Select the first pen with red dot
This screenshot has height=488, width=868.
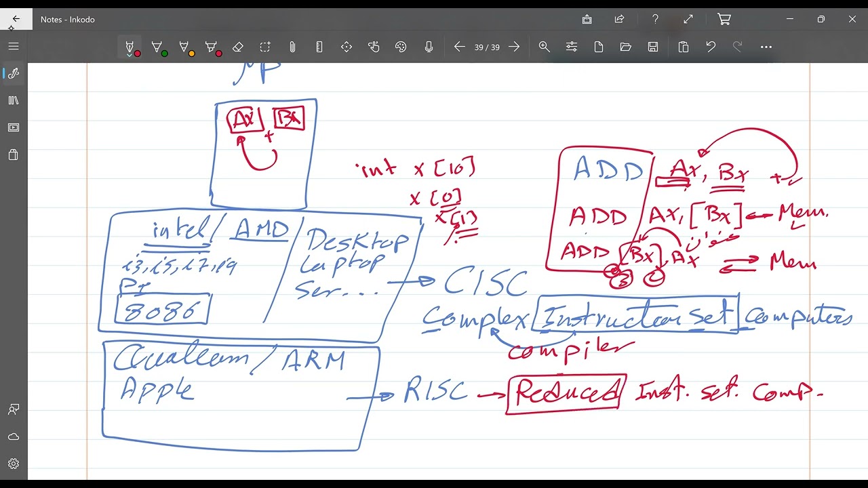coord(130,47)
